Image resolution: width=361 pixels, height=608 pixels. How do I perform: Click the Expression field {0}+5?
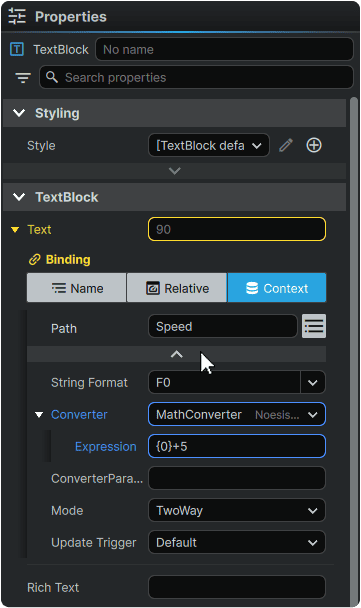(x=237, y=446)
